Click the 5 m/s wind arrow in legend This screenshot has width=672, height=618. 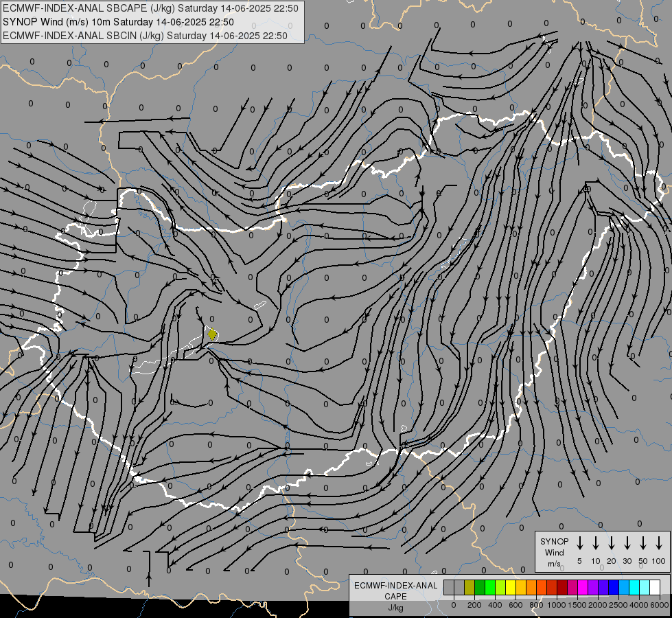point(580,543)
